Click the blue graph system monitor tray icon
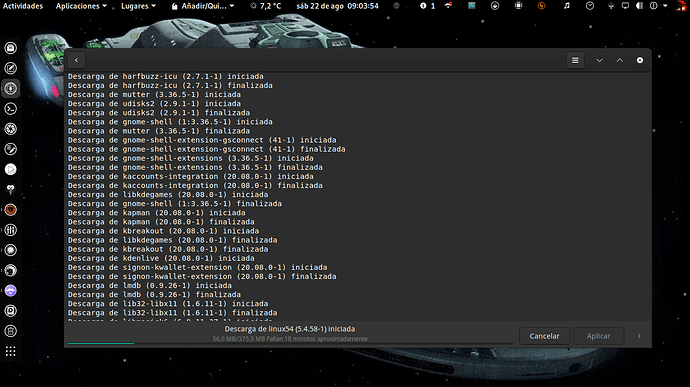 tap(472, 6)
